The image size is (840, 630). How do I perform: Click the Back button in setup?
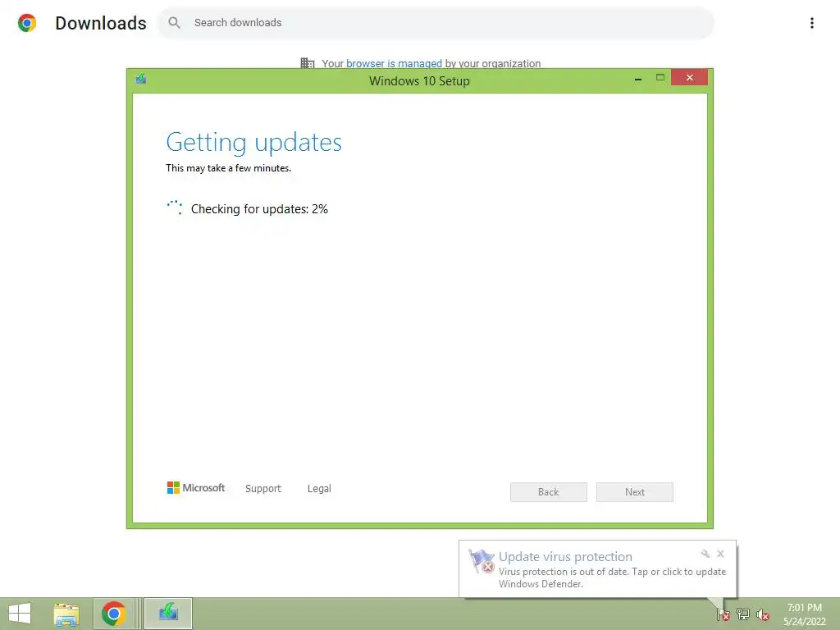549,492
